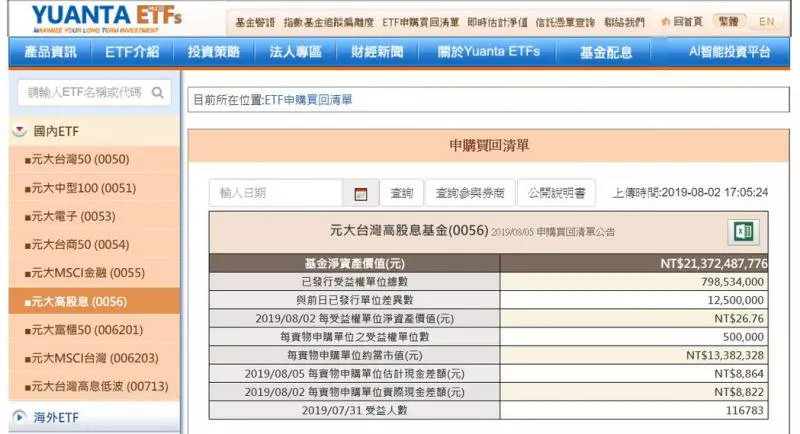Open the 基金配息 menu
Image resolution: width=800 pixels, height=434 pixels.
click(x=606, y=52)
